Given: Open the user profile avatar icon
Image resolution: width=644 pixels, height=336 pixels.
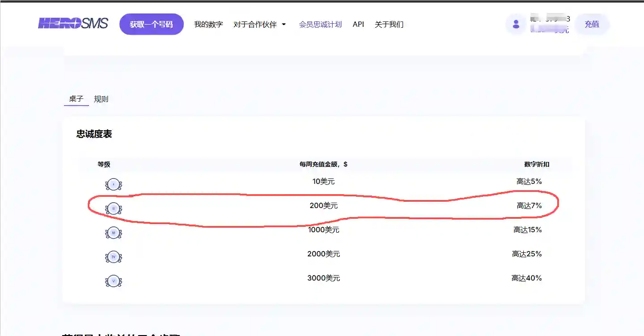Looking at the screenshot, I should pyautogui.click(x=516, y=24).
